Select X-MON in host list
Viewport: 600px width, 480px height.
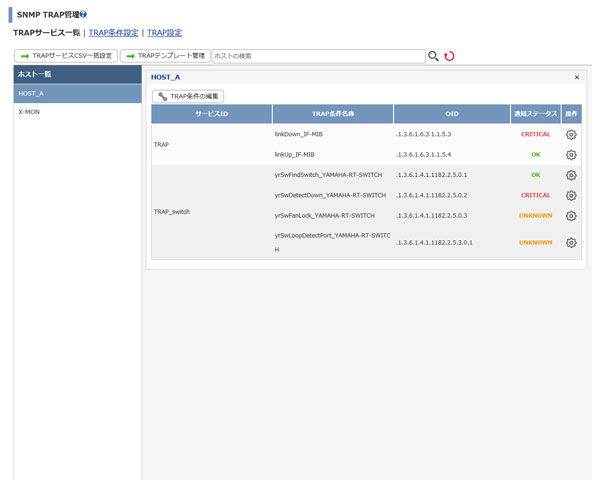(x=78, y=112)
